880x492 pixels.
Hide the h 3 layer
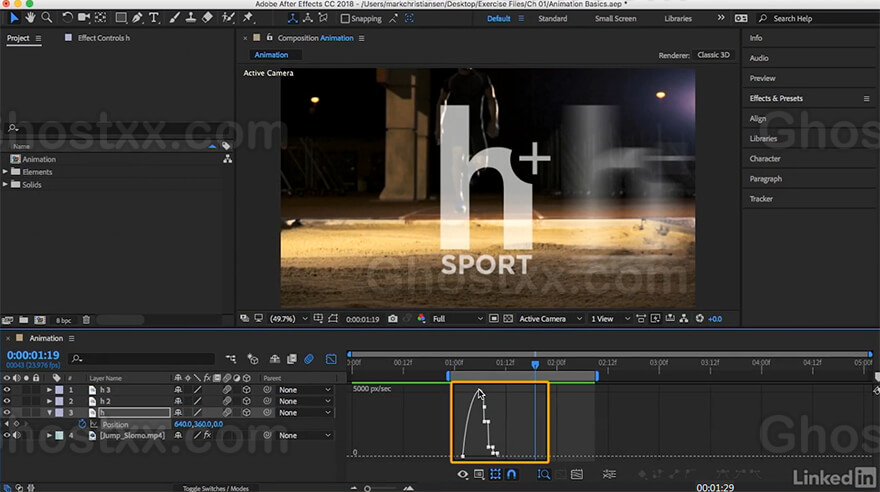[7, 389]
